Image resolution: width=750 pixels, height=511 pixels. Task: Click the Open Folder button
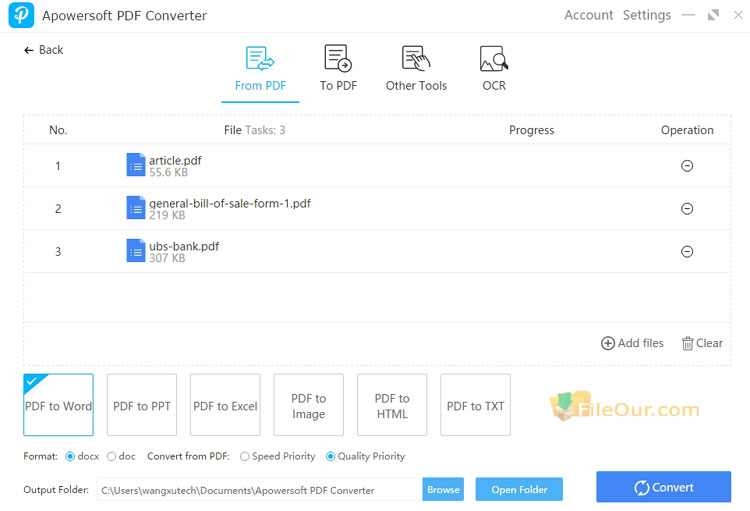click(x=519, y=489)
